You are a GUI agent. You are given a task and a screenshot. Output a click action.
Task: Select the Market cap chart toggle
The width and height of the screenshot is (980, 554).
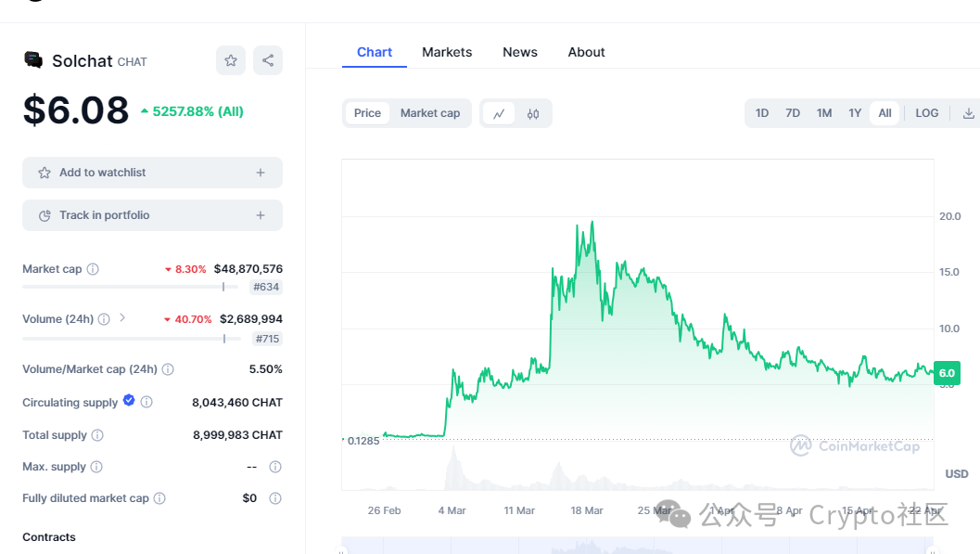(430, 113)
